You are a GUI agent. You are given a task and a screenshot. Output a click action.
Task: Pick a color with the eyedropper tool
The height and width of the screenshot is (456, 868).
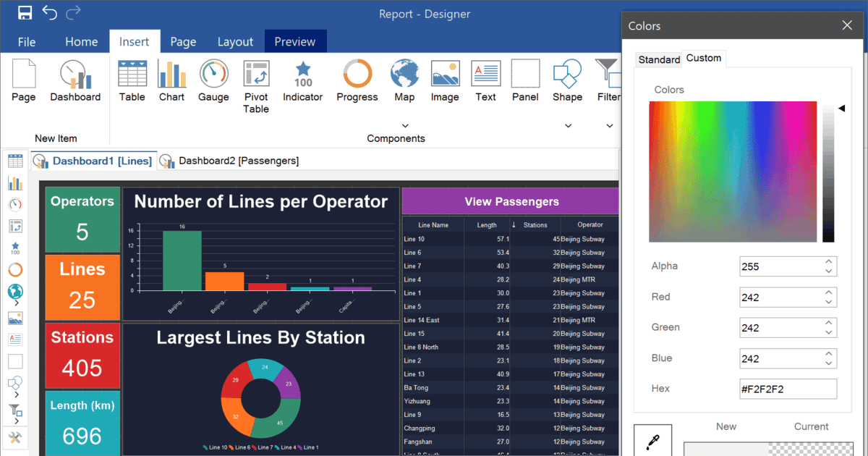click(x=652, y=440)
